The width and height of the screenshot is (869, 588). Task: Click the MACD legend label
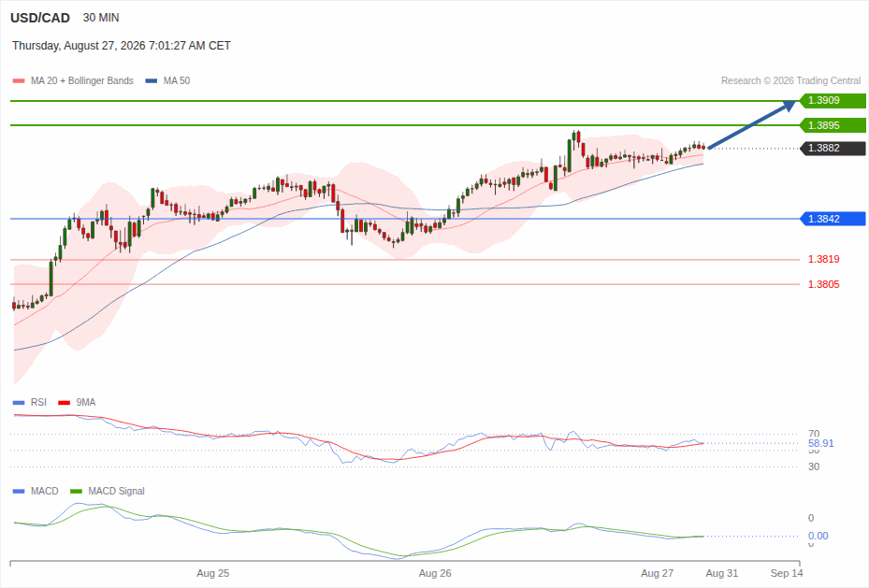point(44,491)
